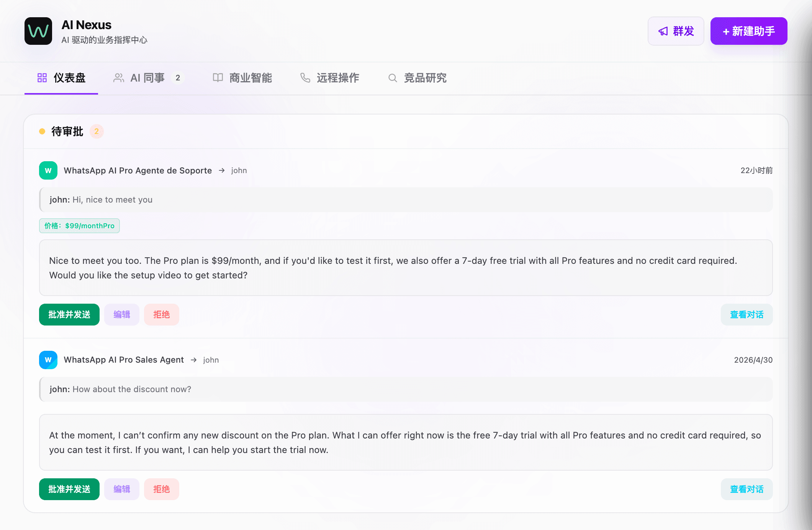Click the book icon beside 商业智能
Screen dimensions: 812x530
218,78
